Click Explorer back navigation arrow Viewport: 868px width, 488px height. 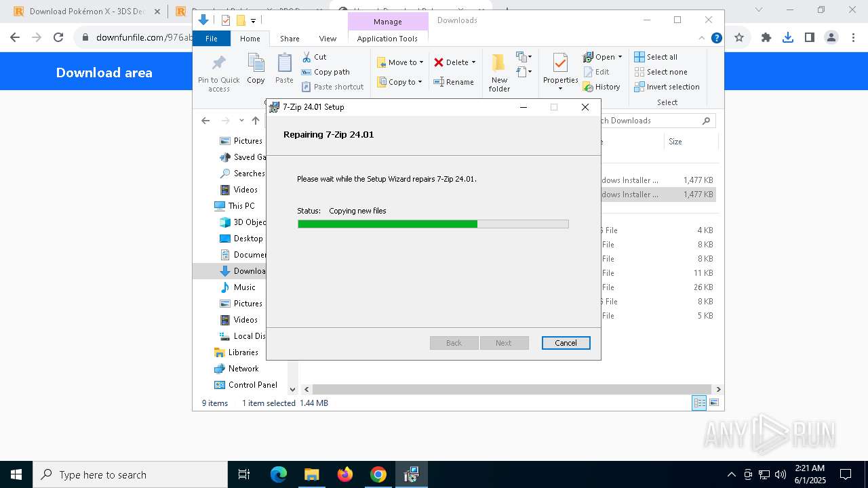tap(205, 121)
